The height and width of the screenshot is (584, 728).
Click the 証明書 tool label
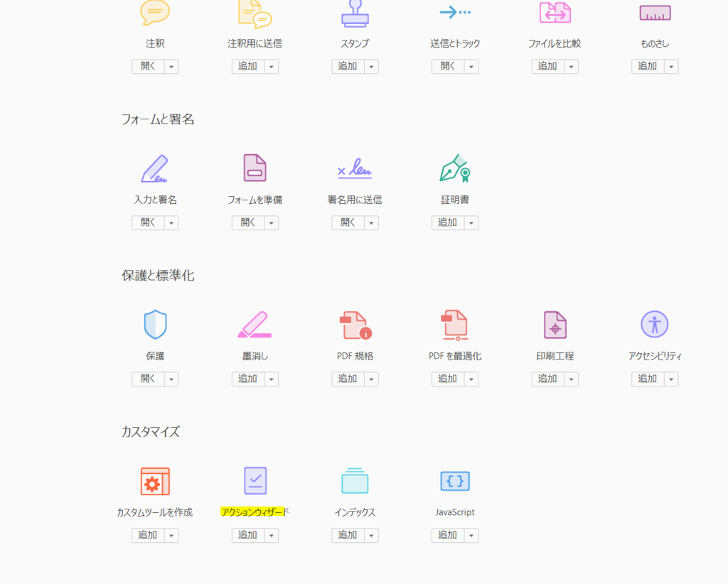tap(455, 200)
